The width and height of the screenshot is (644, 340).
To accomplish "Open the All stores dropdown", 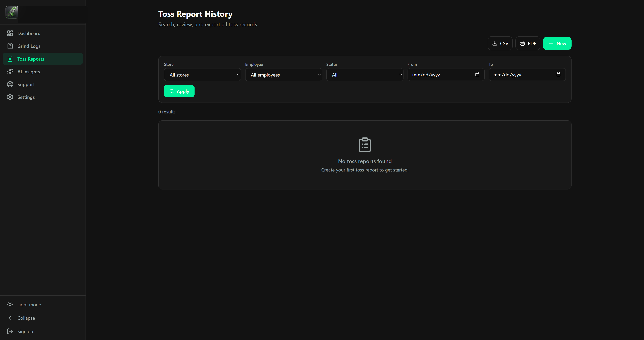I will (202, 75).
